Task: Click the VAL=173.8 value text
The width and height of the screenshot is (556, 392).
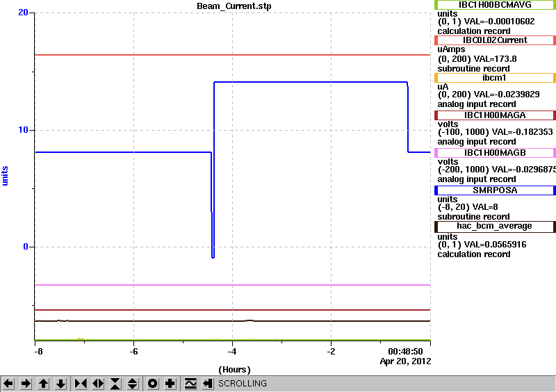Action: pyautogui.click(x=496, y=59)
